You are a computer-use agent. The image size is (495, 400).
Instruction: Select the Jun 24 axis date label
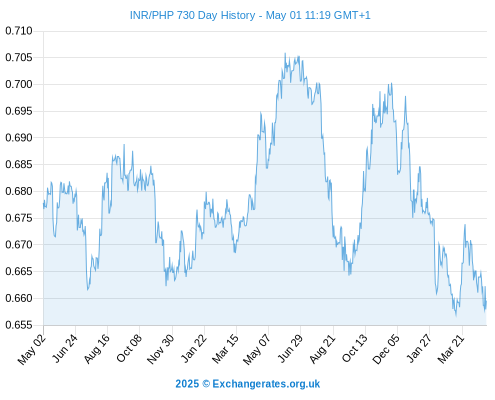tap(65, 348)
